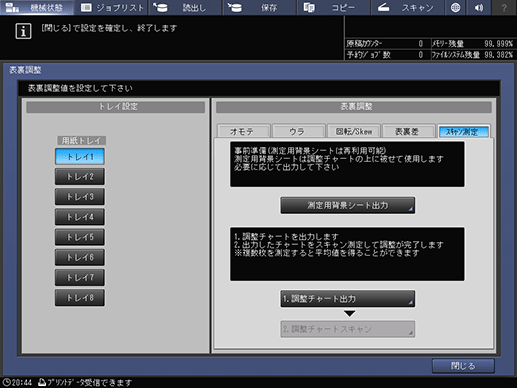Click the clock icon in the status bar
Viewport: 517px width, 388px height.
coord(6,382)
